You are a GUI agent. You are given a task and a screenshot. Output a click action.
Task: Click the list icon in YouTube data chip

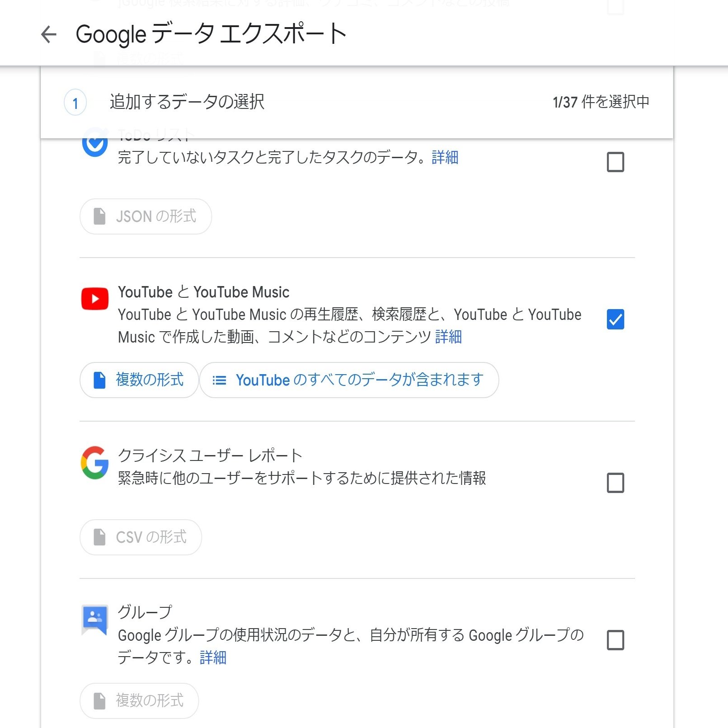[x=219, y=380]
